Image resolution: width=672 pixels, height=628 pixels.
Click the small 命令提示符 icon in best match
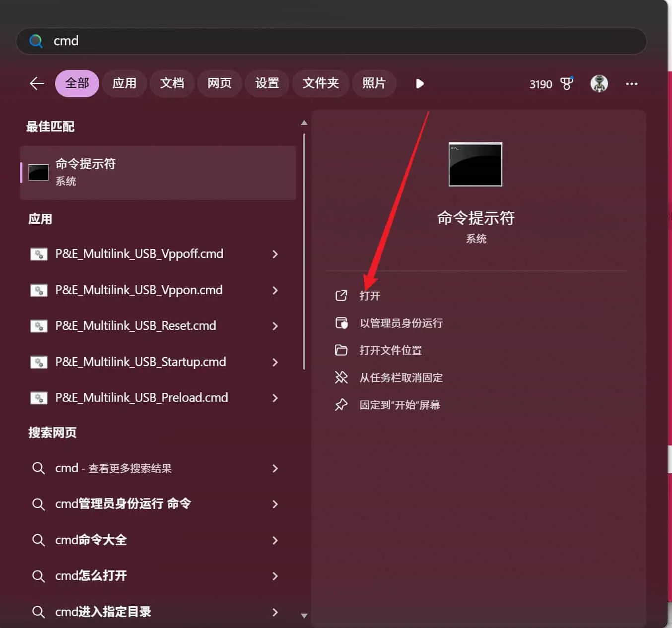coord(38,173)
